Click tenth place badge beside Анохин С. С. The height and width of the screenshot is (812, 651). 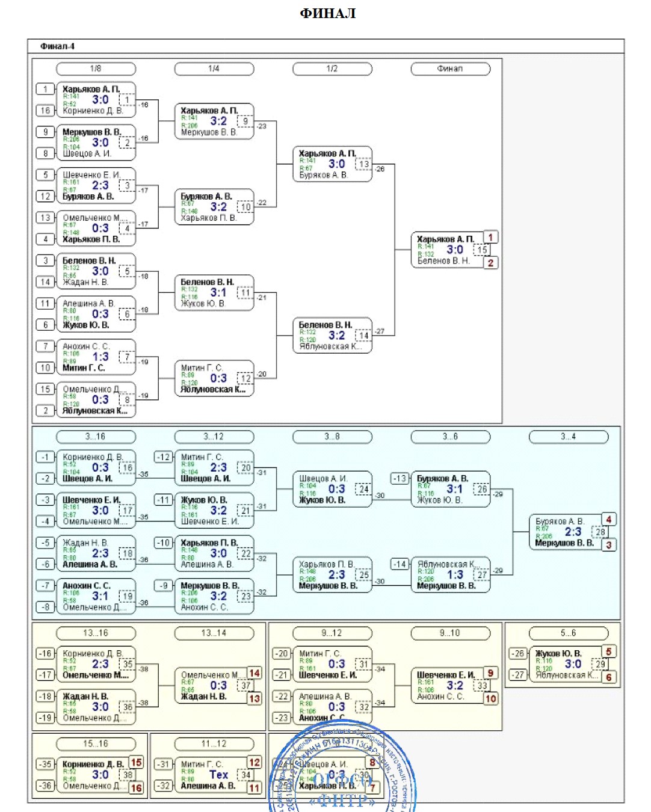[x=491, y=698]
